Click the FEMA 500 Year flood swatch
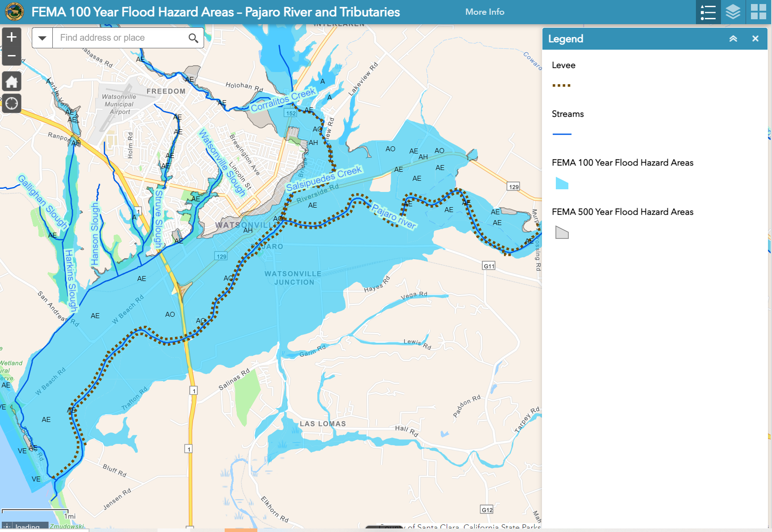Image resolution: width=772 pixels, height=532 pixels. click(x=562, y=232)
